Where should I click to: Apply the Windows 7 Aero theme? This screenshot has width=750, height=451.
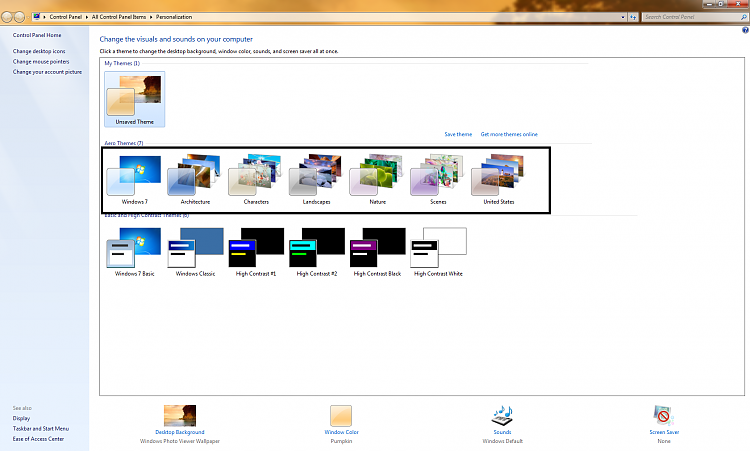[x=134, y=179]
